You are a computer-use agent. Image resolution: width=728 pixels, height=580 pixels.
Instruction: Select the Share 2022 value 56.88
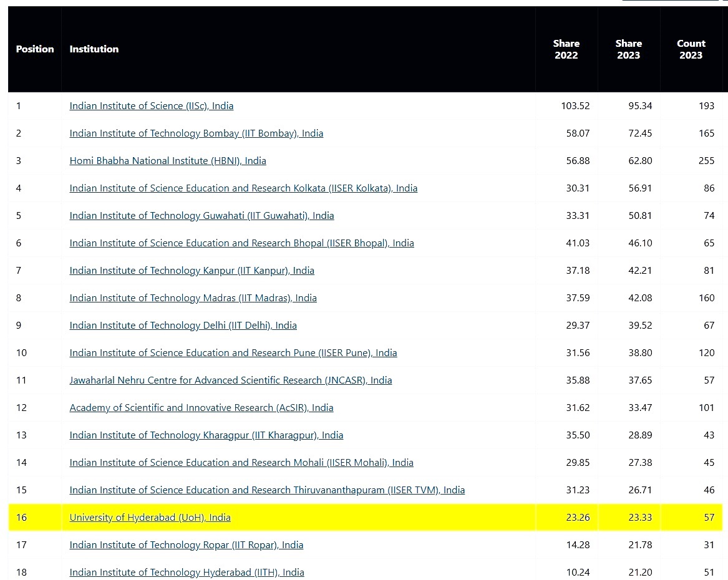click(x=578, y=160)
